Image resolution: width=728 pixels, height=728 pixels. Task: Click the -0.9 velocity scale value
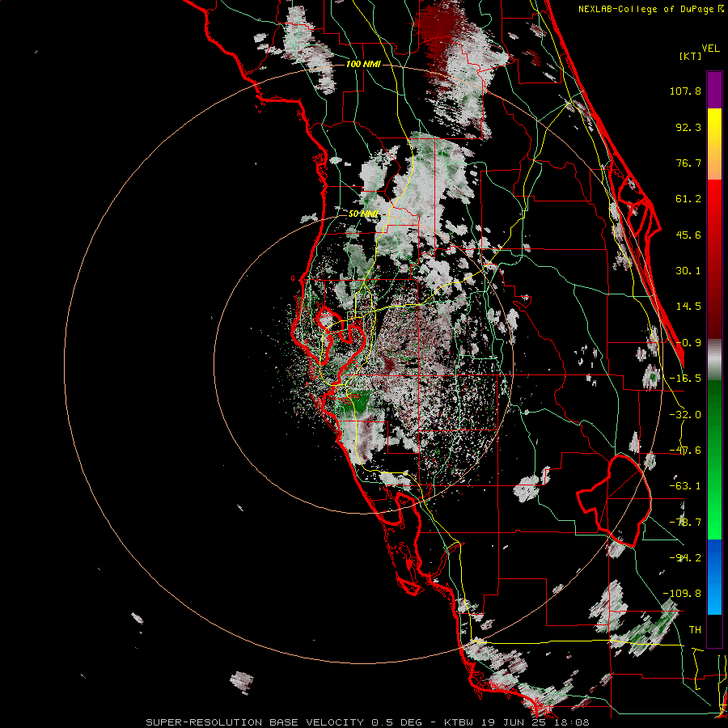(688, 343)
